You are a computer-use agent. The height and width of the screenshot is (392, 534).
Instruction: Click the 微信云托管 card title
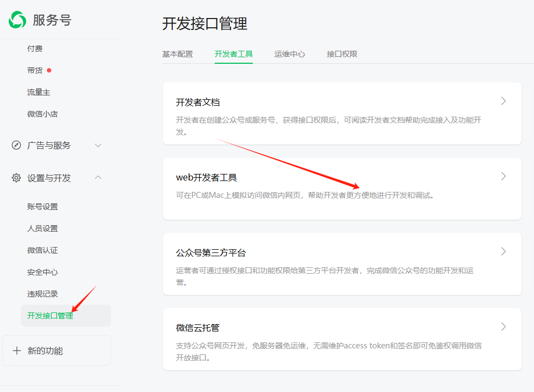[x=198, y=328]
